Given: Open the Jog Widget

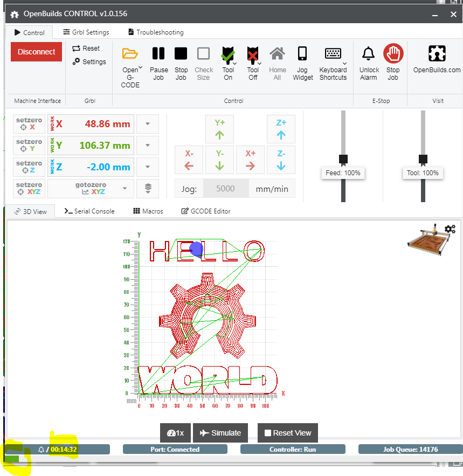Looking at the screenshot, I should pyautogui.click(x=302, y=54).
